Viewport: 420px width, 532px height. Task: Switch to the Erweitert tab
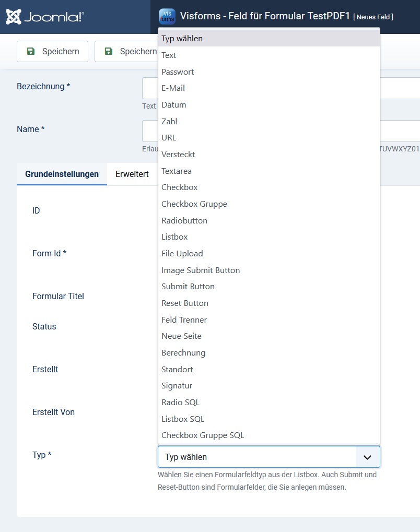click(132, 174)
